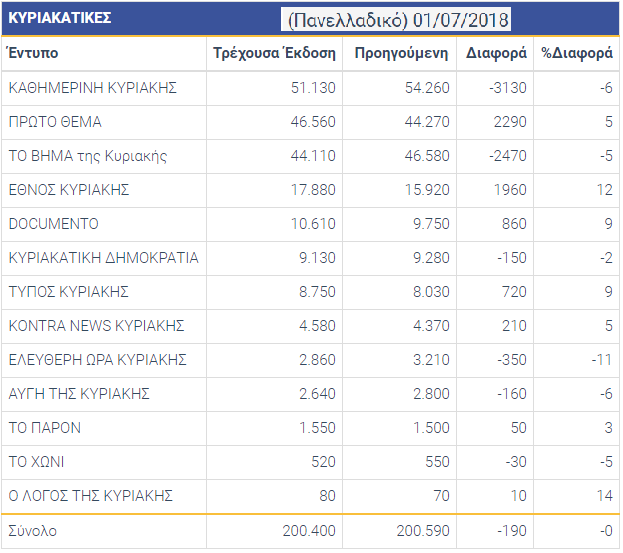Click total current edition value 200.400
Viewport: 623px width, 553px height.
click(x=309, y=531)
